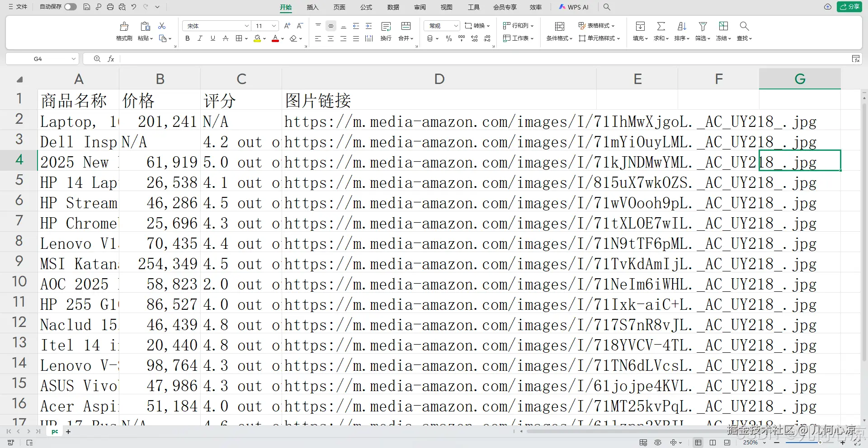Expand the Rows and Columns (行和列) menu

click(518, 26)
